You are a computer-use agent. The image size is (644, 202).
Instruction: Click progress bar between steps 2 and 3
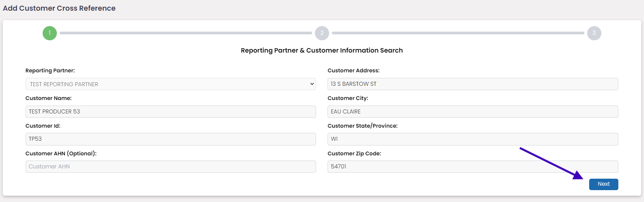tap(458, 33)
